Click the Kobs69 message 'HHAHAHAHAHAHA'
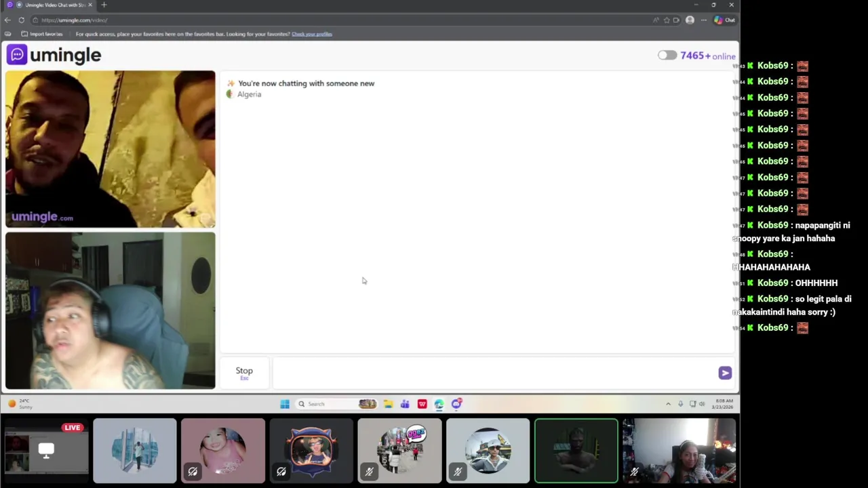Screen dimensions: 868x488 click(772, 260)
